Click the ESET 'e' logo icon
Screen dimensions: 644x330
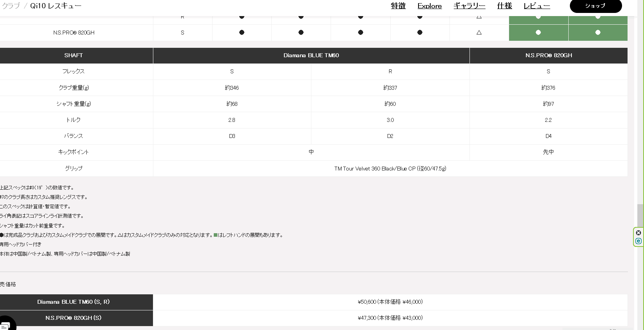tap(639, 241)
